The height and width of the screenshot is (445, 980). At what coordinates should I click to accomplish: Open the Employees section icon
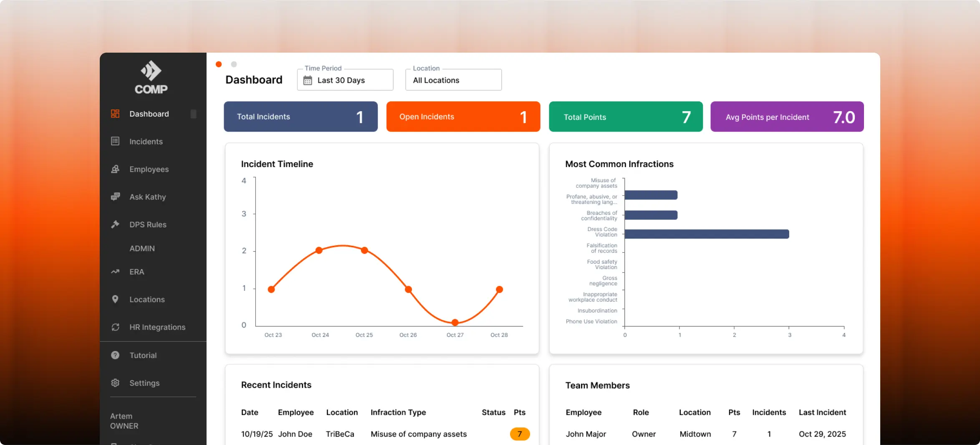point(115,169)
